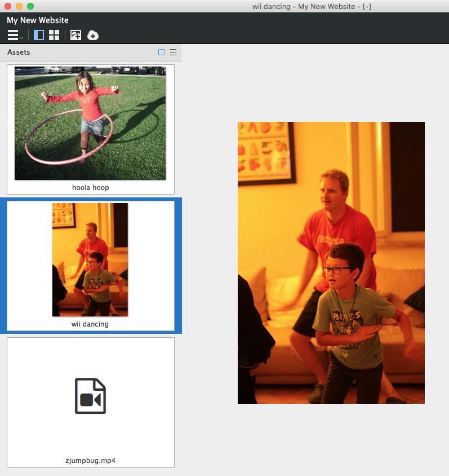Switch assets to thumbnail square view
Screen dimensions: 449x476
[162, 52]
